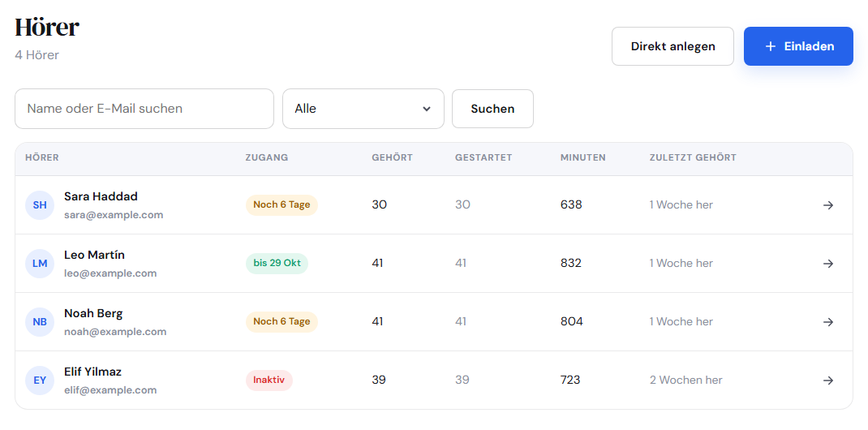Click the SH avatar circle

coord(40,205)
